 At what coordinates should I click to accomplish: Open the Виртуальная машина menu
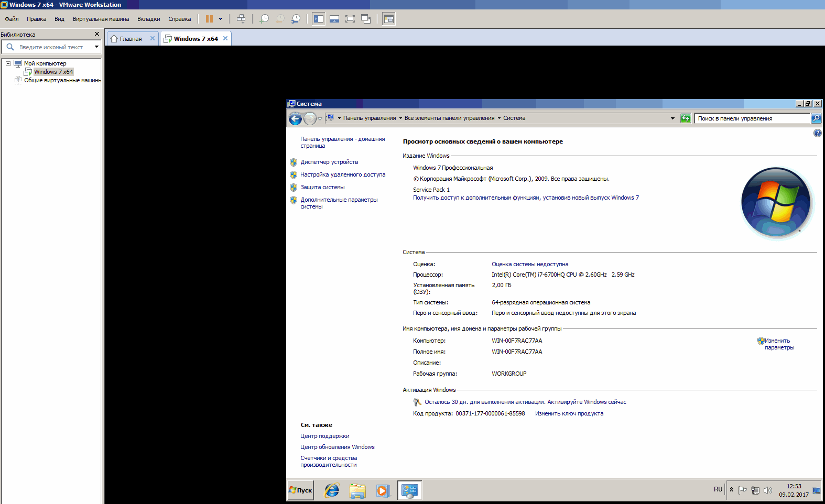(x=101, y=19)
